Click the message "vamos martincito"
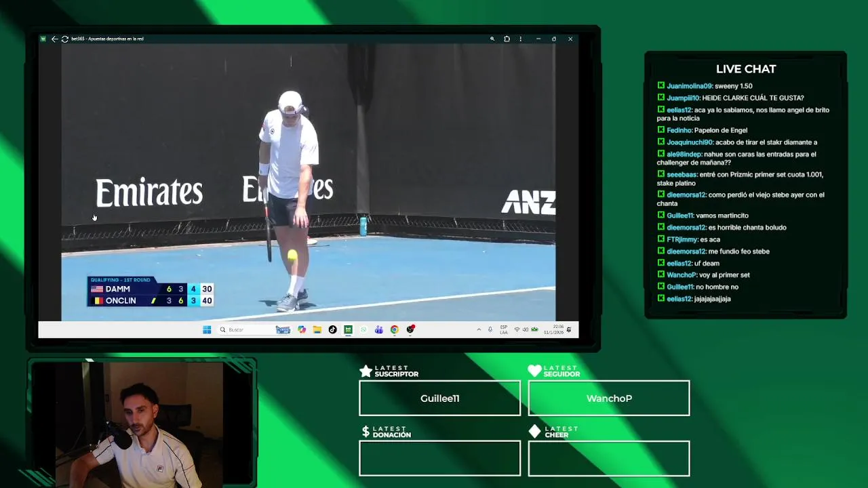This screenshot has height=488, width=868. pos(722,216)
